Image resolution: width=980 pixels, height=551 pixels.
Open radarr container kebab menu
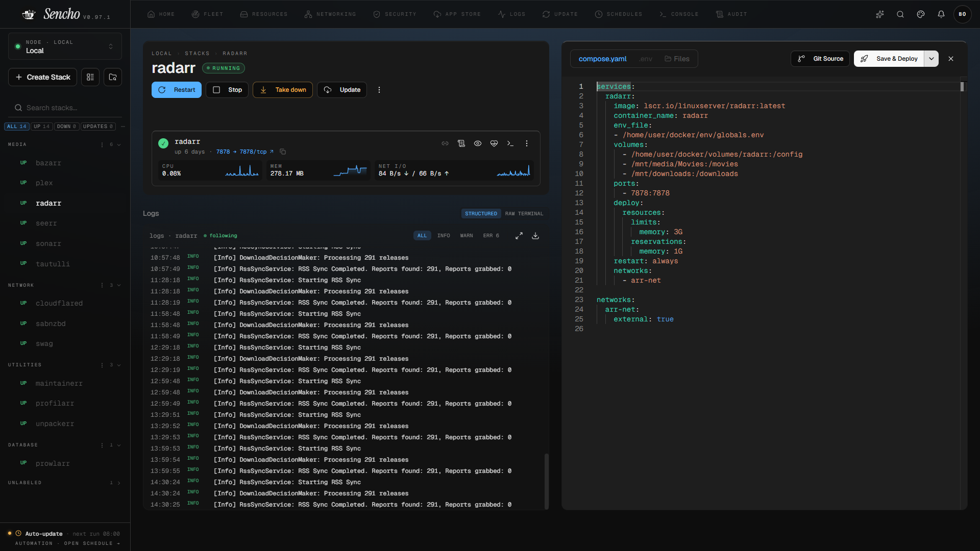point(527,143)
